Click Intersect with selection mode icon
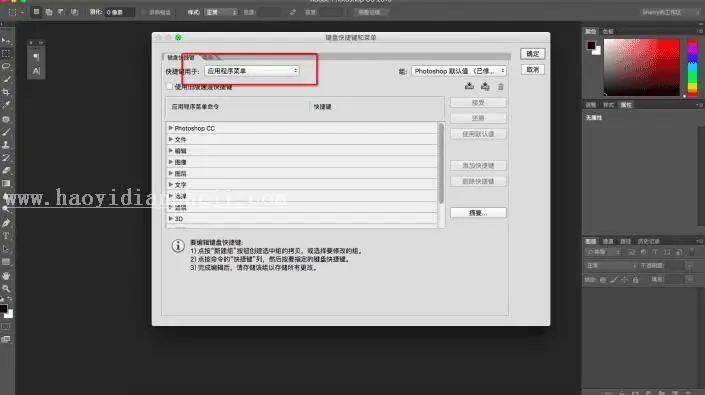The image size is (705, 395). click(74, 12)
